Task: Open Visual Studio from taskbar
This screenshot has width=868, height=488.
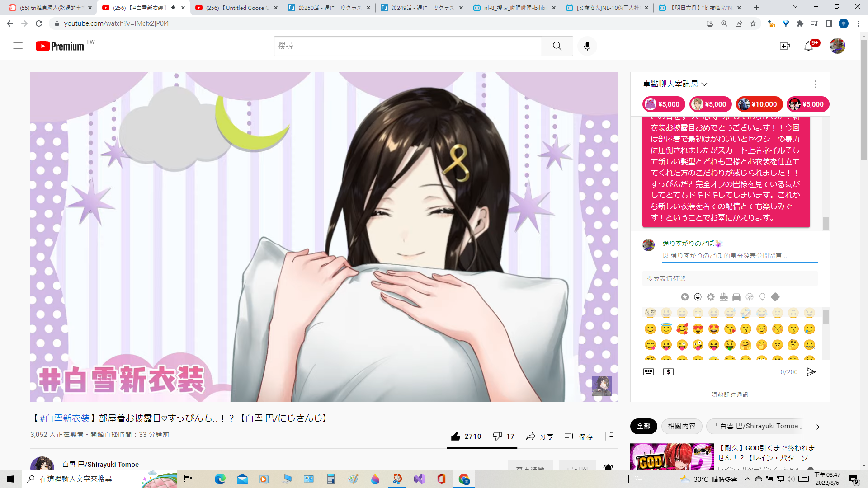Action: [x=420, y=479]
